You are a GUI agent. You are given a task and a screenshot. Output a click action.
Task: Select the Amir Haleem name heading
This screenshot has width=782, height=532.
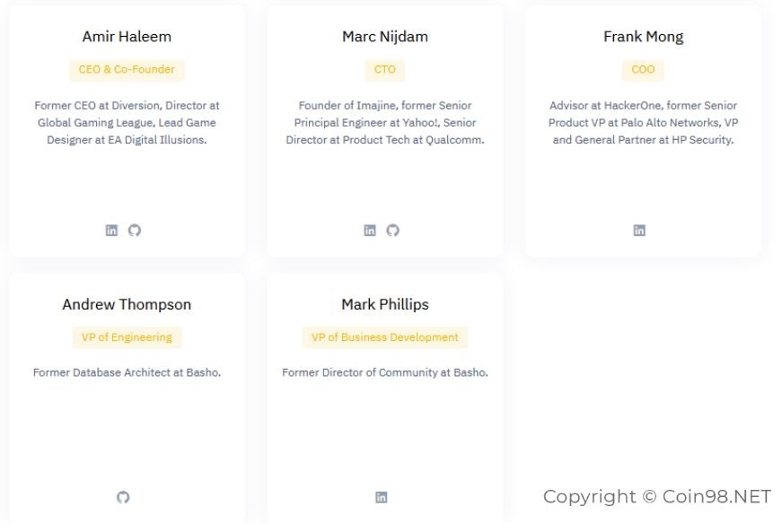[x=127, y=37]
